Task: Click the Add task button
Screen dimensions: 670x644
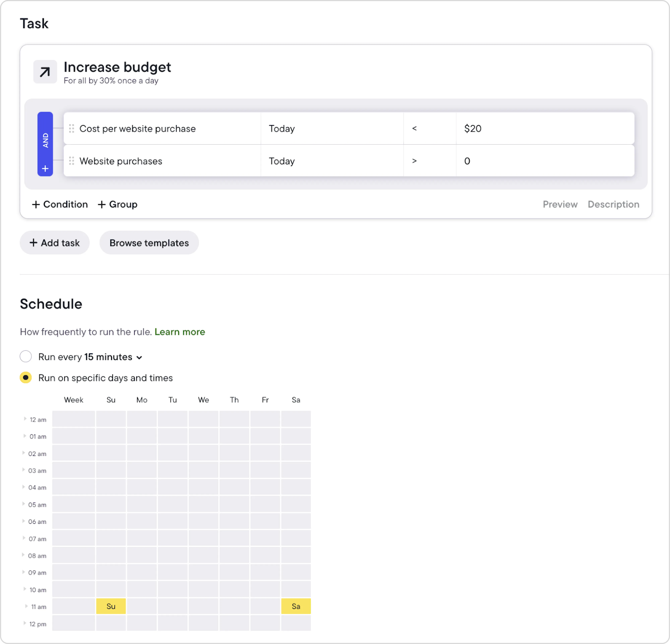Action: point(55,243)
